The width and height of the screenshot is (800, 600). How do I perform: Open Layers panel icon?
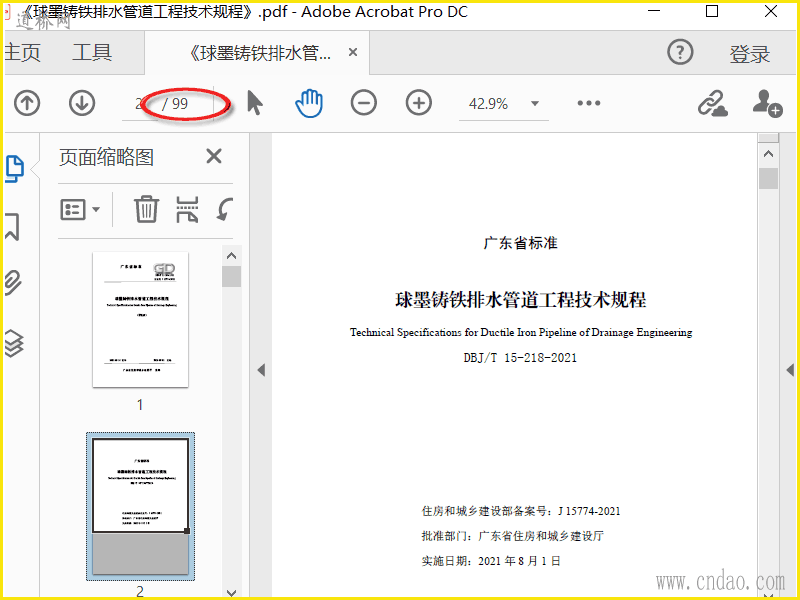pos(14,343)
